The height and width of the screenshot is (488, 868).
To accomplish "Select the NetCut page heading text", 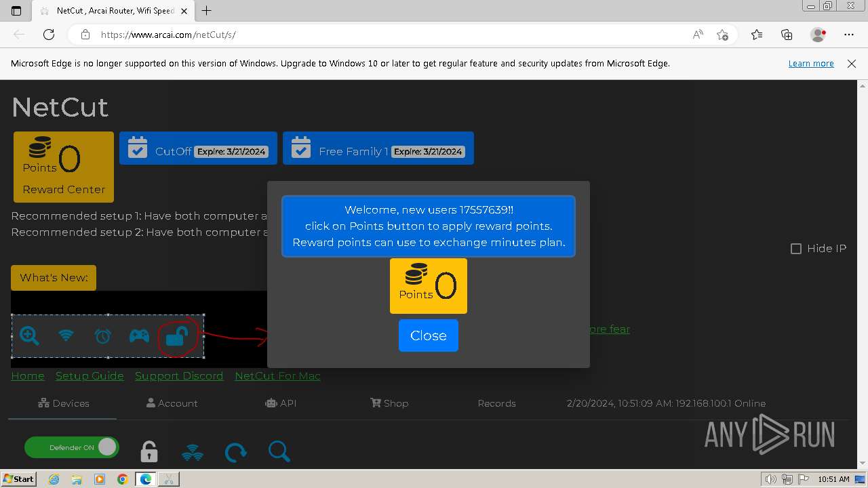I will coord(60,107).
